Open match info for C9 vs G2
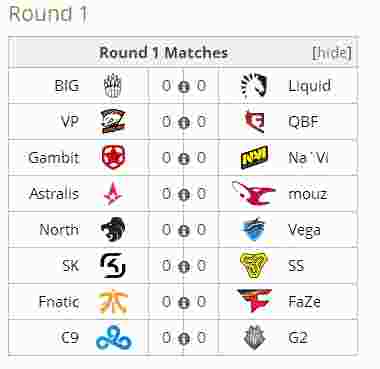This screenshot has width=380, height=369. (183, 339)
